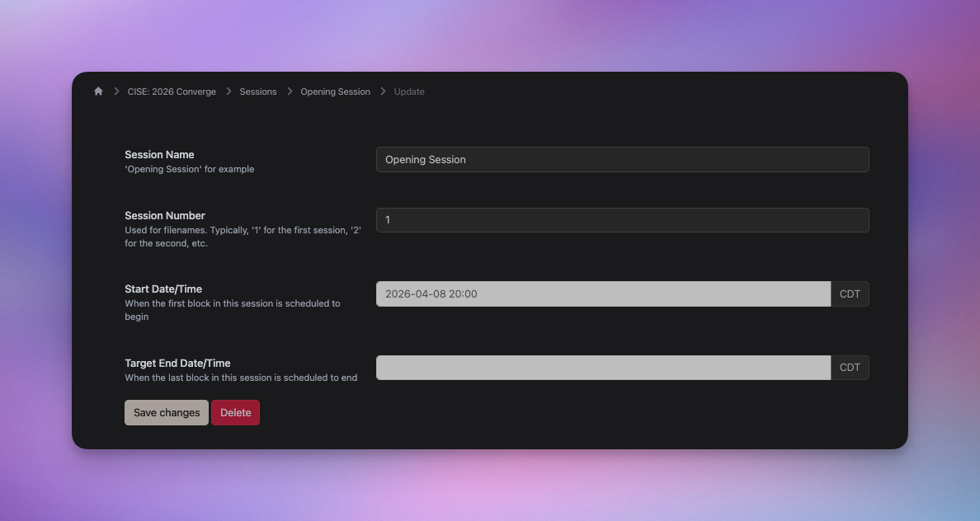Open the Opening Session breadcrumb link
This screenshot has height=521, width=980.
point(335,92)
